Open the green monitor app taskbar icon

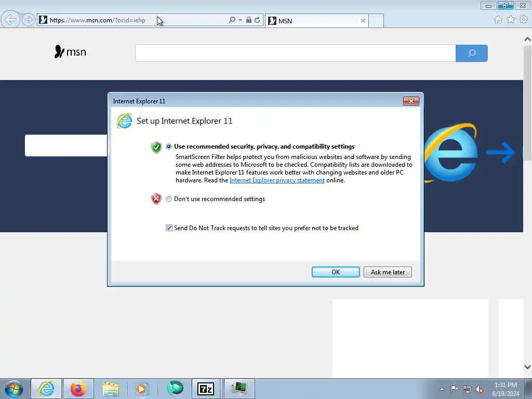[239, 389]
